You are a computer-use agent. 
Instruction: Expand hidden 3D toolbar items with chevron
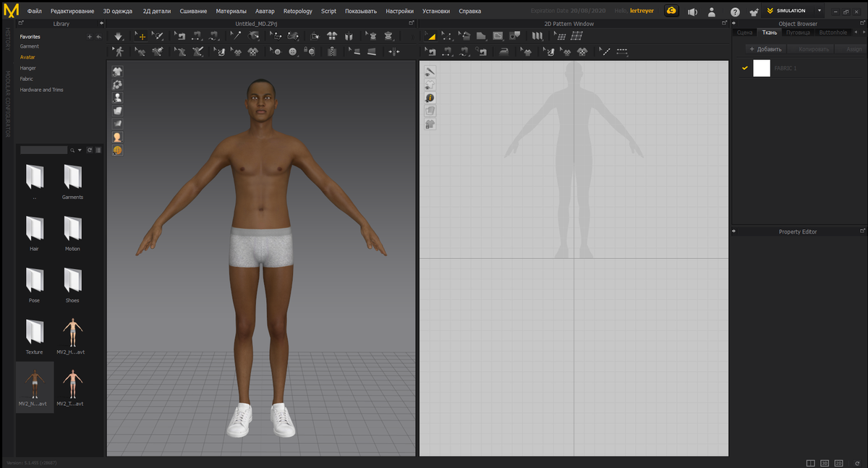(x=414, y=36)
